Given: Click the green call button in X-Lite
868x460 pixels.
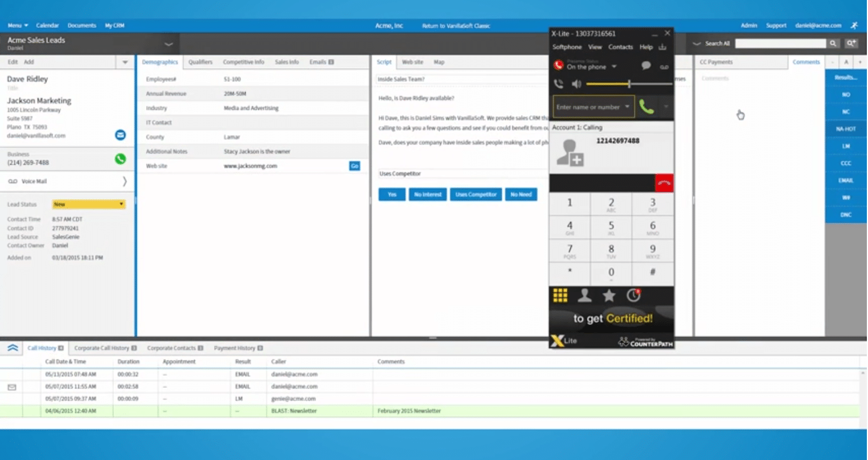Looking at the screenshot, I should [x=646, y=107].
